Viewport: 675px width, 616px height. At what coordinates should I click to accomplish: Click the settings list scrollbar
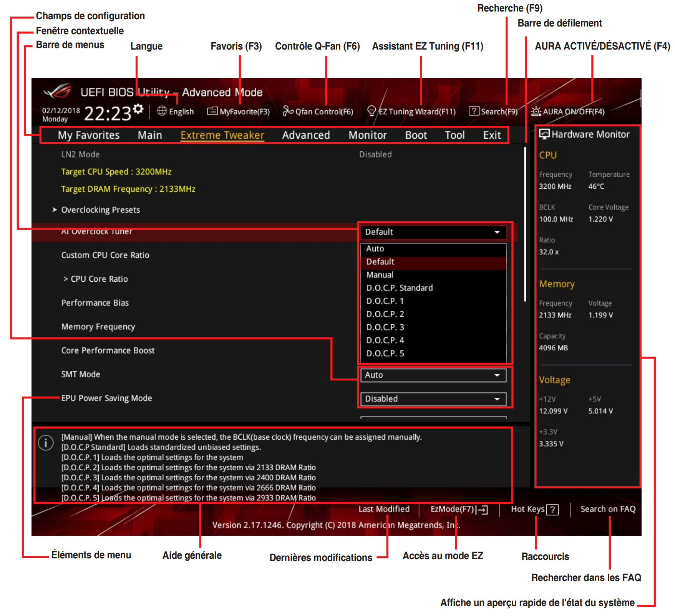(x=525, y=224)
